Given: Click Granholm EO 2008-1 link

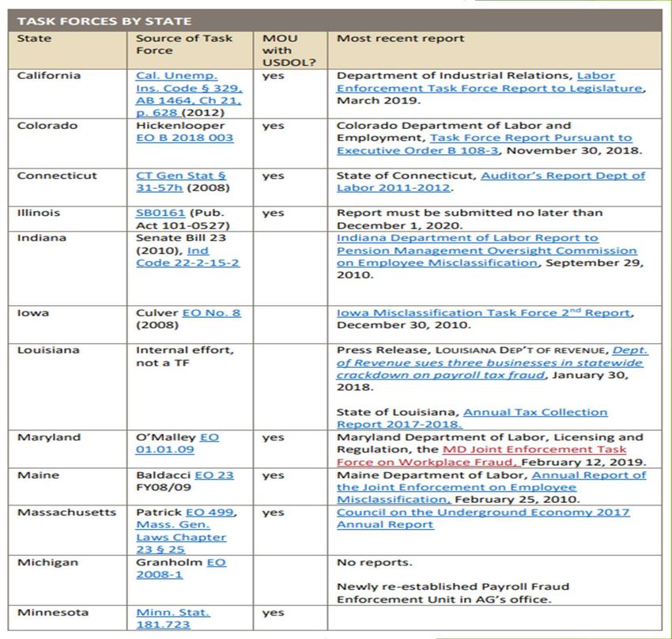Looking at the screenshot, I should click(x=181, y=569).
